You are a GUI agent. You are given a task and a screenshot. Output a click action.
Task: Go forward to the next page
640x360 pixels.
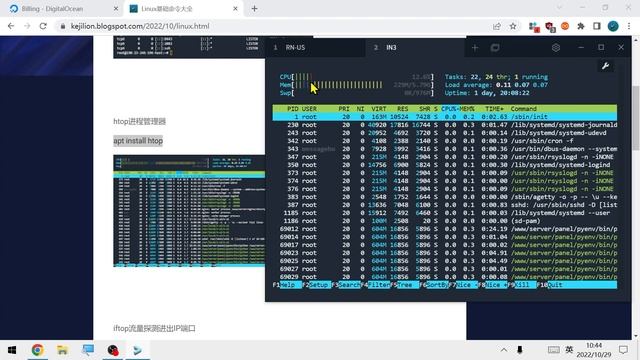coord(27,26)
